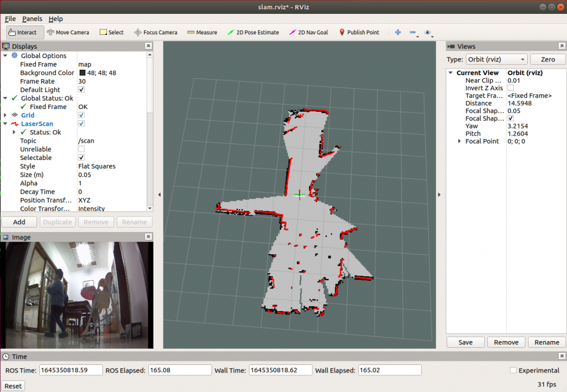Expand the Focal Point property

point(460,141)
